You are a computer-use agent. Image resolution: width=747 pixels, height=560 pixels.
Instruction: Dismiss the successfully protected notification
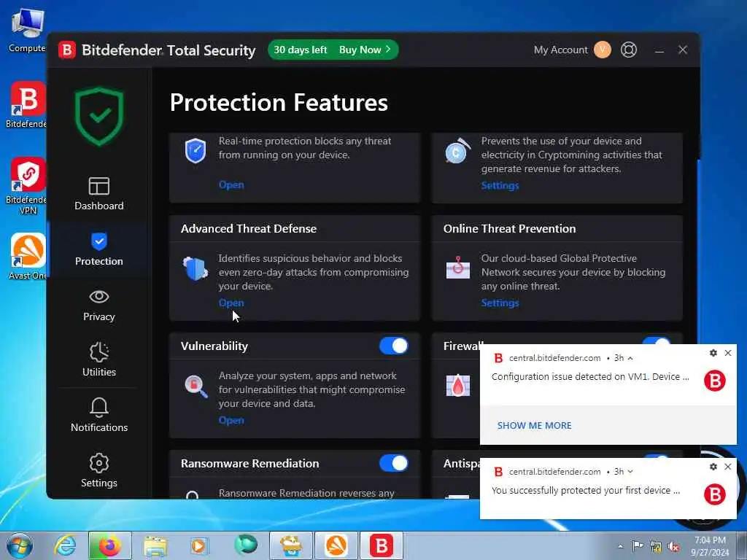pos(728,467)
